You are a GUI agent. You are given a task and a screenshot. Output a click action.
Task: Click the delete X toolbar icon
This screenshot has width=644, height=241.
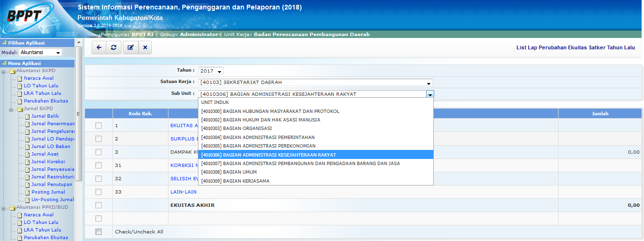145,47
